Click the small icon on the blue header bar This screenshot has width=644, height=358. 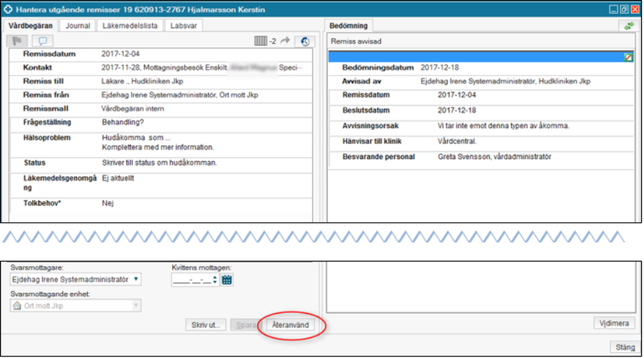tap(629, 57)
